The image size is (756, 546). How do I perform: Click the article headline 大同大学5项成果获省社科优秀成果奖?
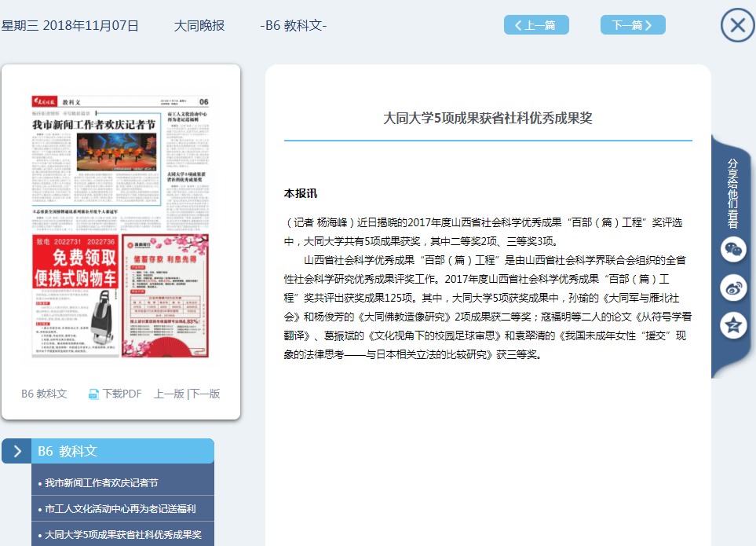point(488,118)
